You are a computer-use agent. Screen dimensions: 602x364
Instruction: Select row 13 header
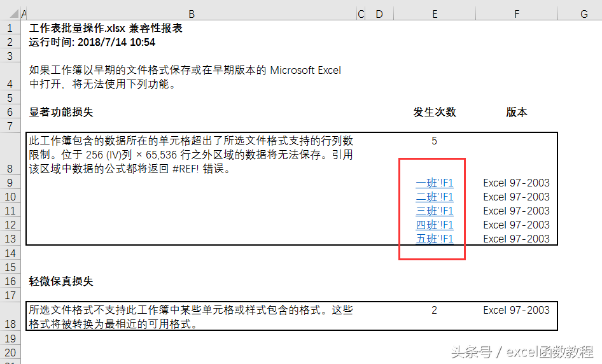click(x=10, y=239)
